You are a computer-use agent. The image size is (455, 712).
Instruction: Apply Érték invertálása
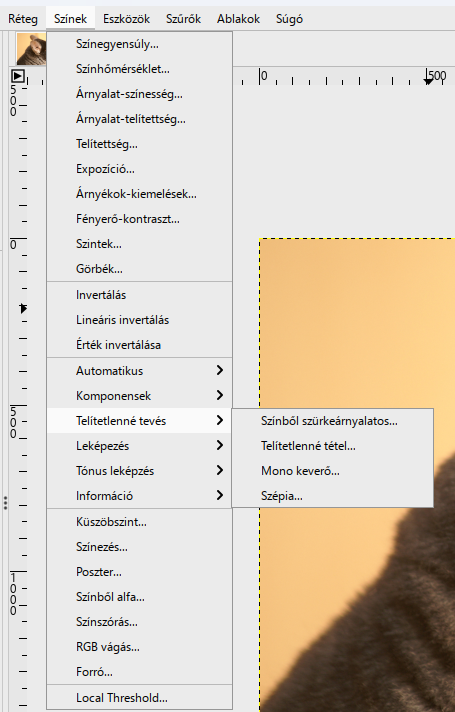(x=139, y=345)
